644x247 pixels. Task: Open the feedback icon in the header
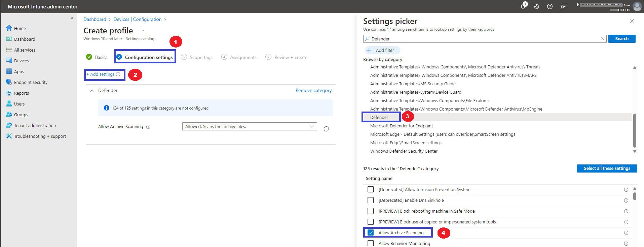coord(563,6)
